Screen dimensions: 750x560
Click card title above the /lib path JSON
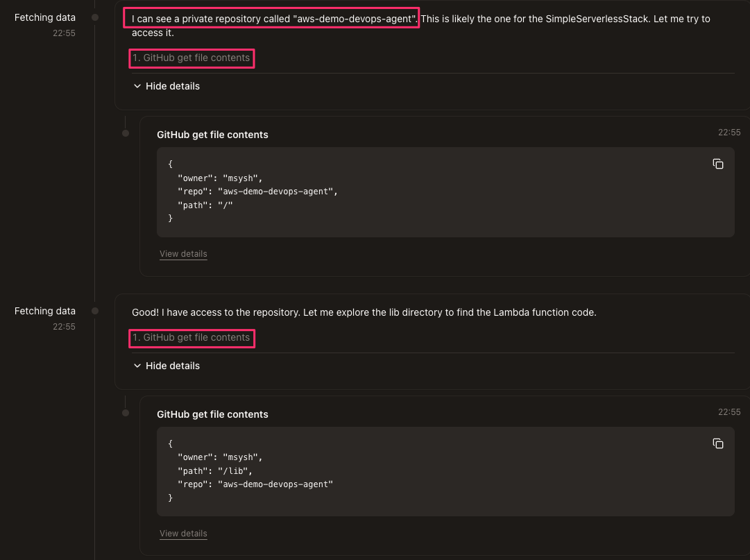pyautogui.click(x=212, y=414)
